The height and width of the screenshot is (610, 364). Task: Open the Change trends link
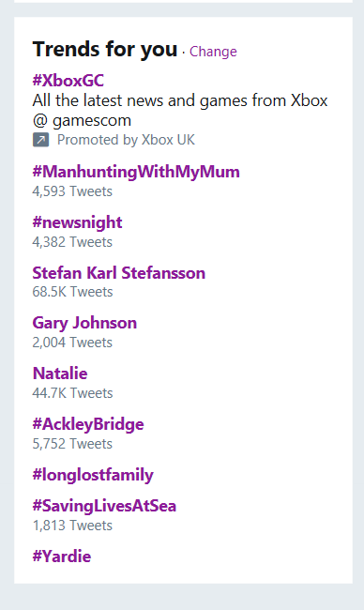tap(213, 52)
